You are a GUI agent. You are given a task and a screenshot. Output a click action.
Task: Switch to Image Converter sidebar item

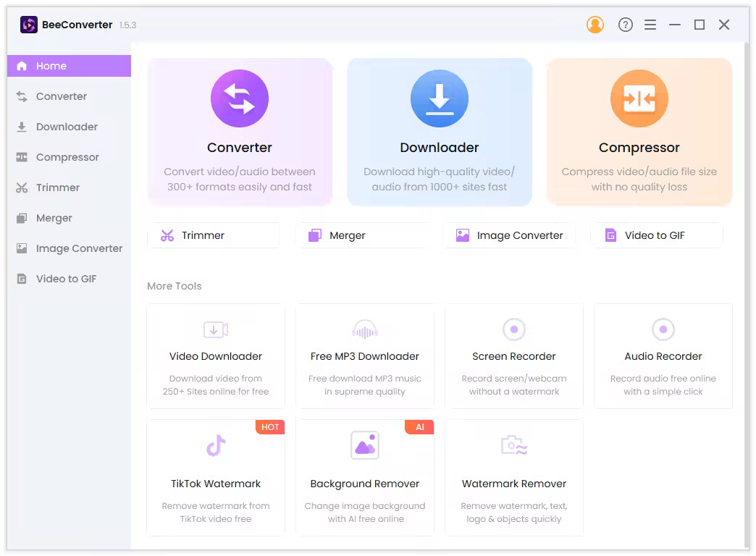[79, 248]
